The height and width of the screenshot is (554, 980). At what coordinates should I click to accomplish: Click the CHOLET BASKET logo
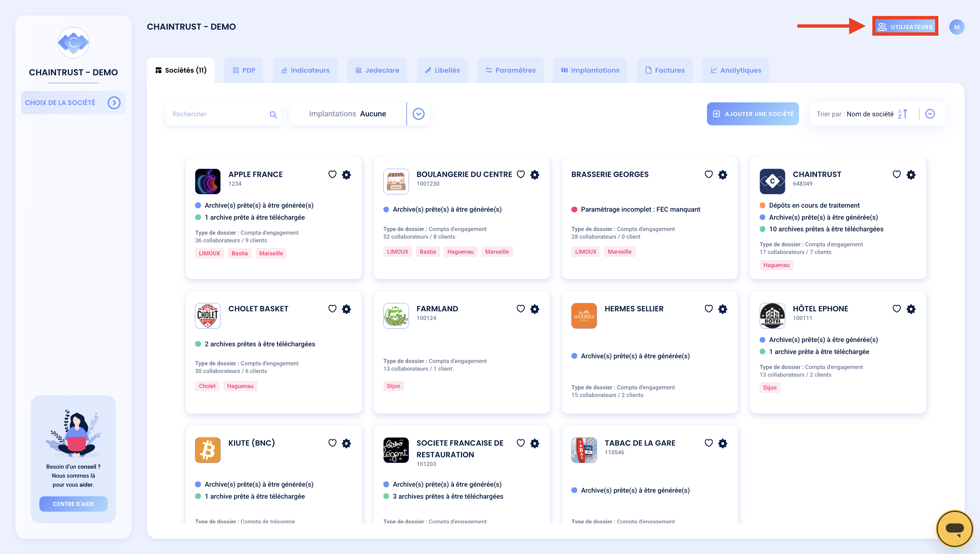pos(208,316)
